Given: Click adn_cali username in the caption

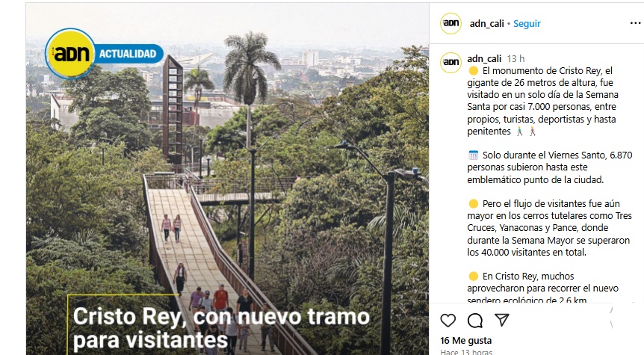Looking at the screenshot, I should click(484, 59).
